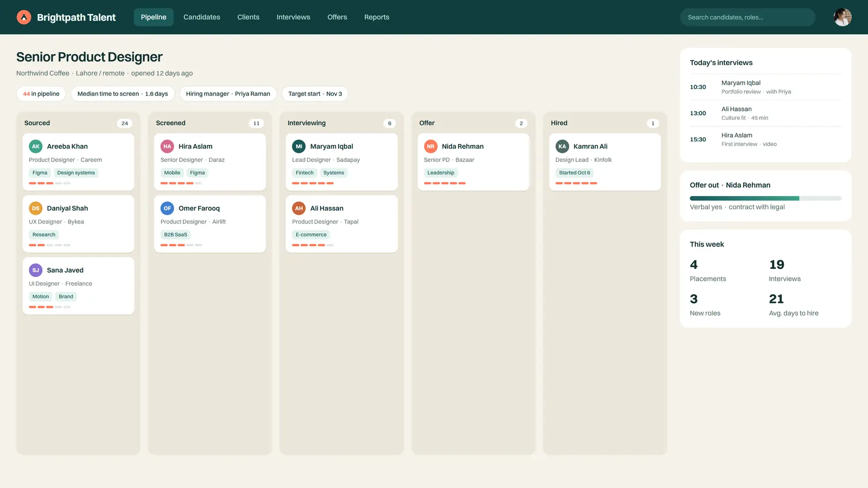Image resolution: width=868 pixels, height=488 pixels.
Task: Click the 19 Interviews stat
Action: click(x=785, y=271)
